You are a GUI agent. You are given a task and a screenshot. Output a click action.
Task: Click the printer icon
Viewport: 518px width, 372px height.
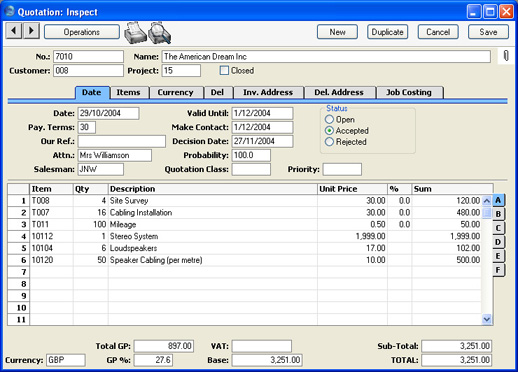point(135,33)
